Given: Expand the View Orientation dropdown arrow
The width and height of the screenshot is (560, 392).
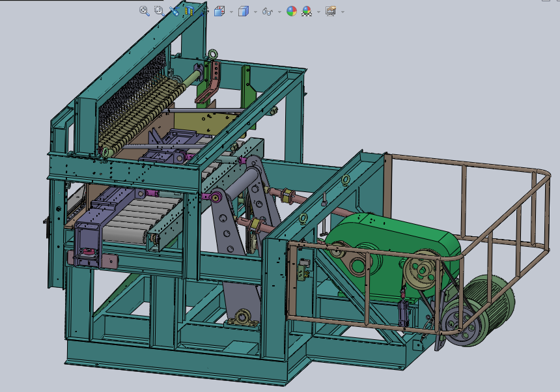Looking at the screenshot, I should pyautogui.click(x=231, y=12).
